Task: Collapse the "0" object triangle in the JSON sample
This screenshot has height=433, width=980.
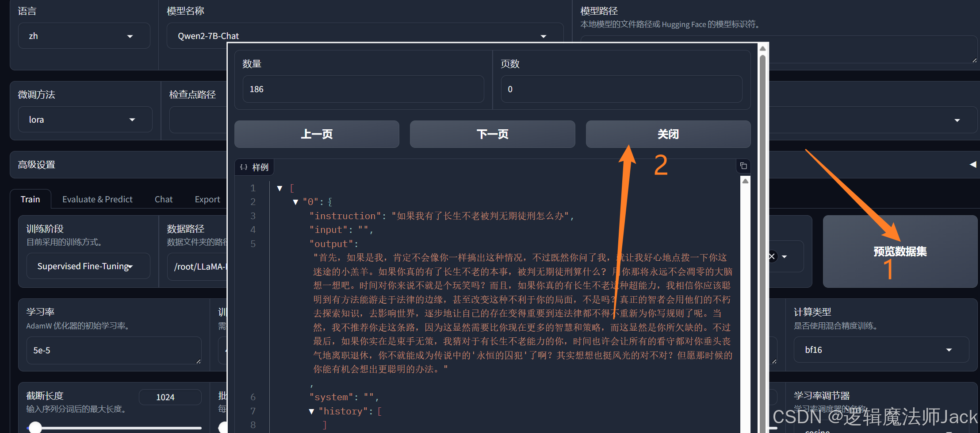Action: pos(295,202)
